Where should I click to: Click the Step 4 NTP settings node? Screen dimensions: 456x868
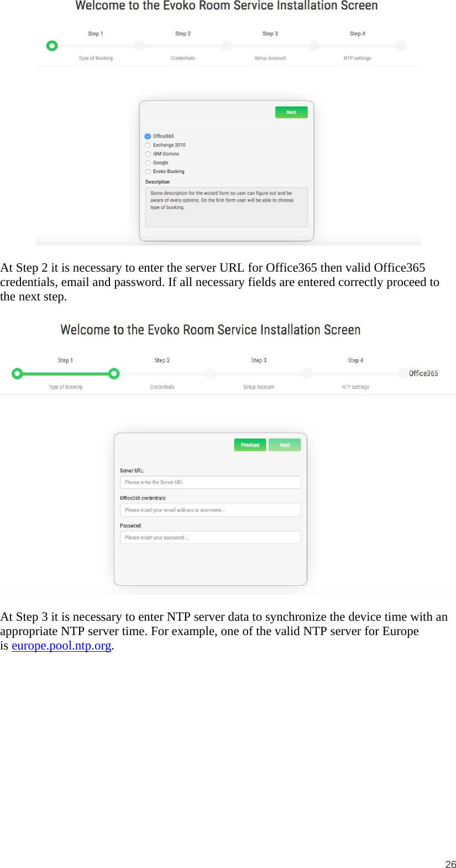(x=314, y=46)
